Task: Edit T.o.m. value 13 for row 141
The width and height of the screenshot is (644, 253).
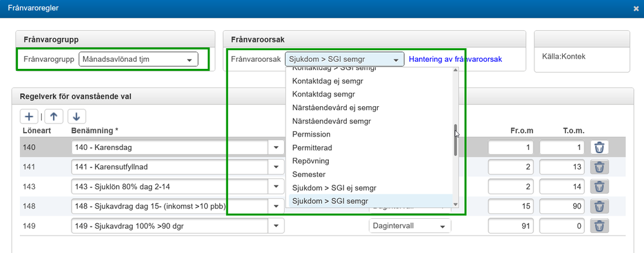Action: (x=562, y=167)
